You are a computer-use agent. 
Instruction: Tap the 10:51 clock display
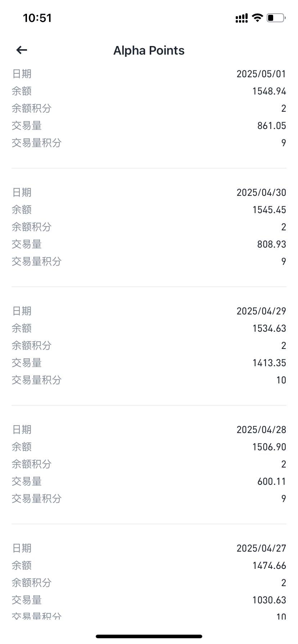[37, 18]
